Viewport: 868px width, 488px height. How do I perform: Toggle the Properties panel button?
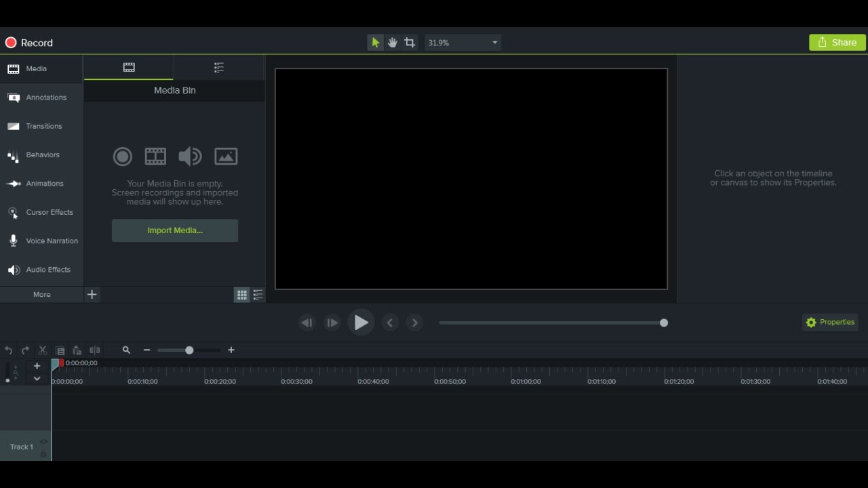point(830,323)
